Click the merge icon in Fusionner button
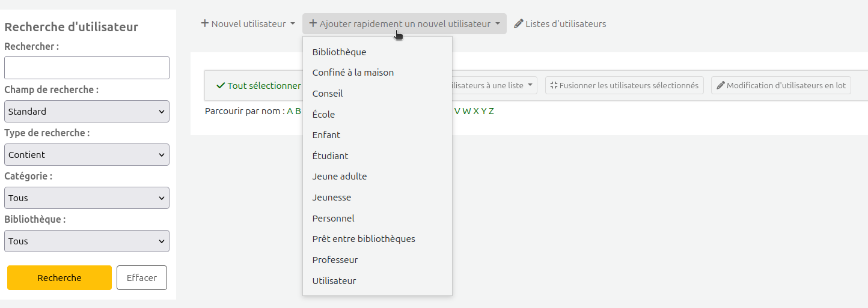The width and height of the screenshot is (868, 308). click(554, 85)
